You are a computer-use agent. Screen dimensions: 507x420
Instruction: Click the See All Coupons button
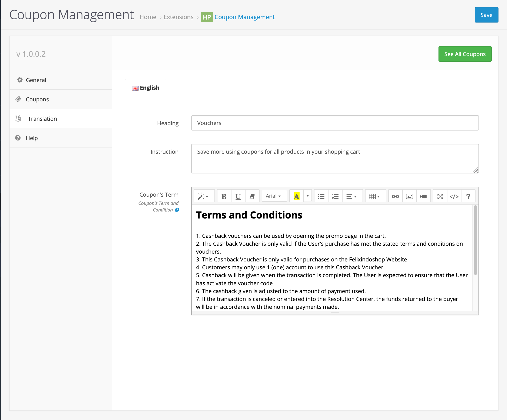(x=465, y=54)
